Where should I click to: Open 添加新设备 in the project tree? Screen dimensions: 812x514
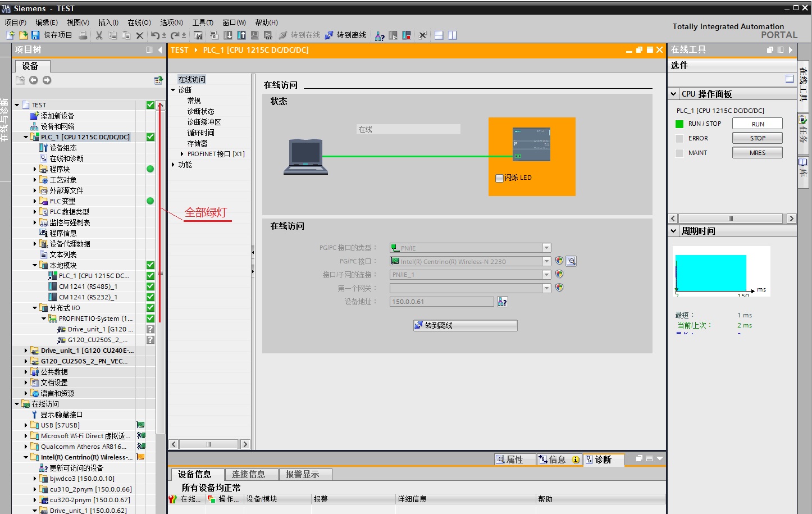point(57,116)
